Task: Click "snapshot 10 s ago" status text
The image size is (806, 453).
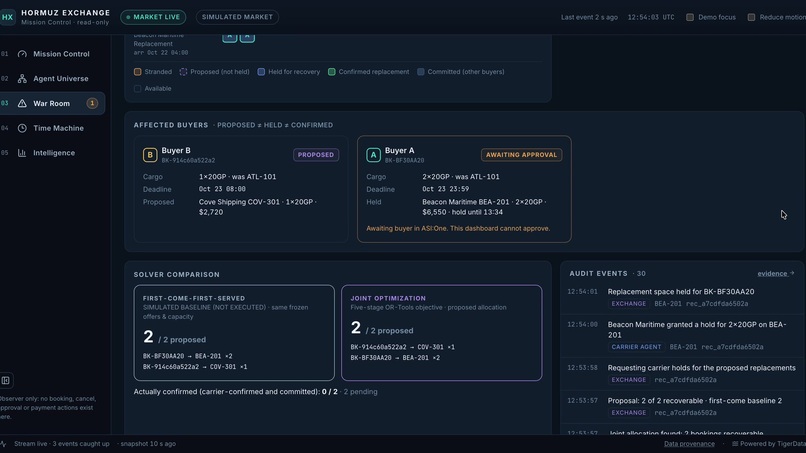Action: (x=148, y=444)
